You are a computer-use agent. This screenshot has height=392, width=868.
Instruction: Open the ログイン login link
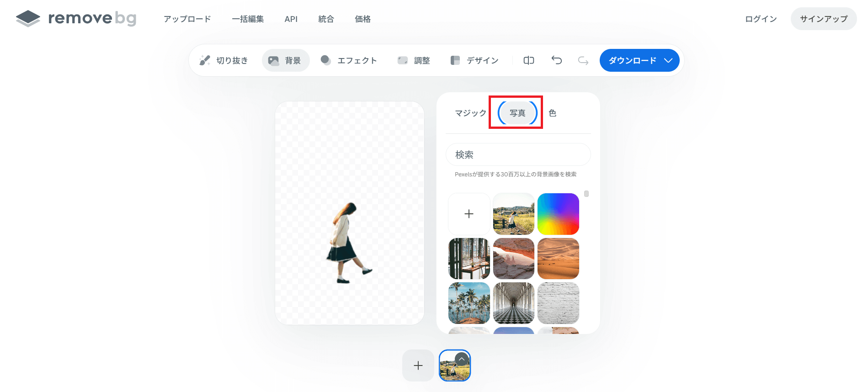click(x=761, y=19)
